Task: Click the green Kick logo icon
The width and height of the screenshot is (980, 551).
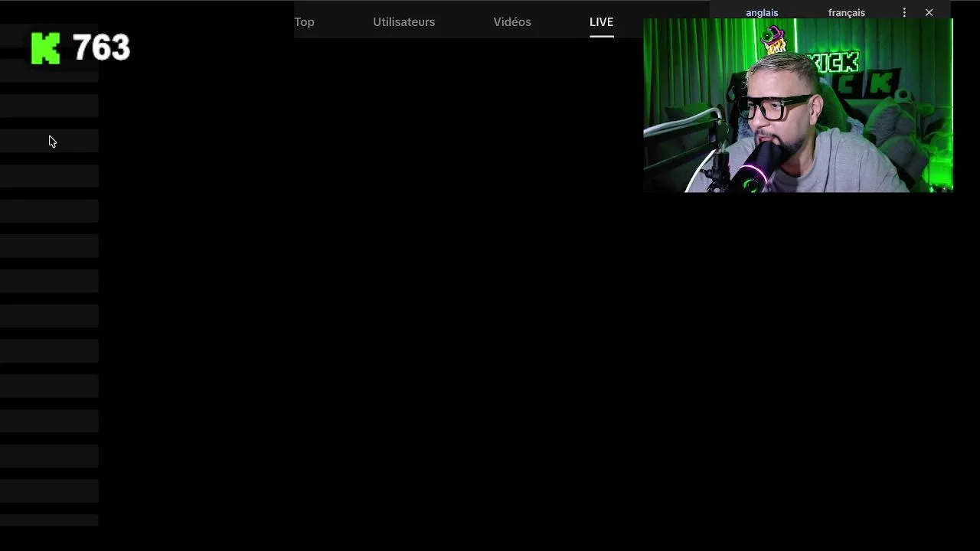Action: click(x=45, y=48)
